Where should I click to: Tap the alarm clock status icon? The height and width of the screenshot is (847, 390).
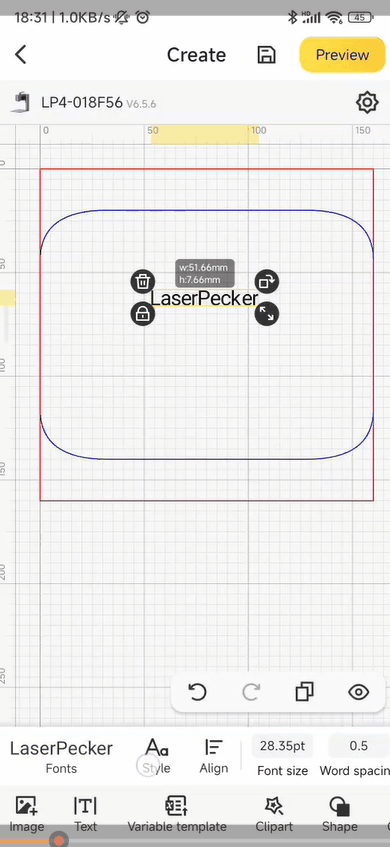(x=143, y=17)
